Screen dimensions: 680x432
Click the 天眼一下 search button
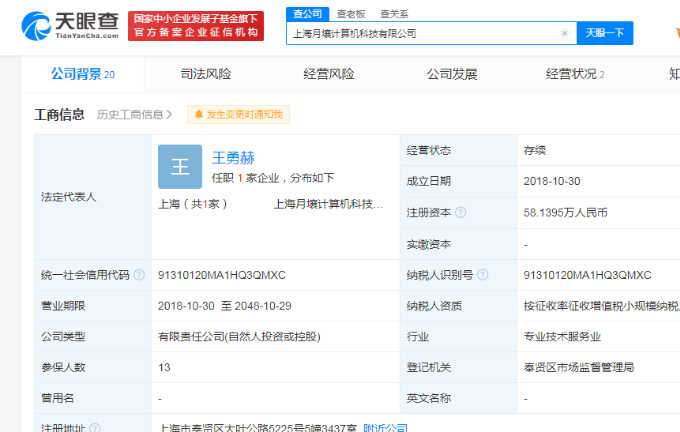[x=605, y=33]
